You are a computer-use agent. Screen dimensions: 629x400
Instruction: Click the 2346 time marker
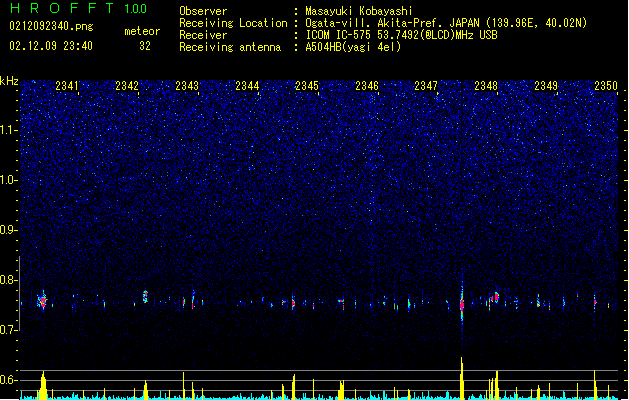tap(367, 86)
